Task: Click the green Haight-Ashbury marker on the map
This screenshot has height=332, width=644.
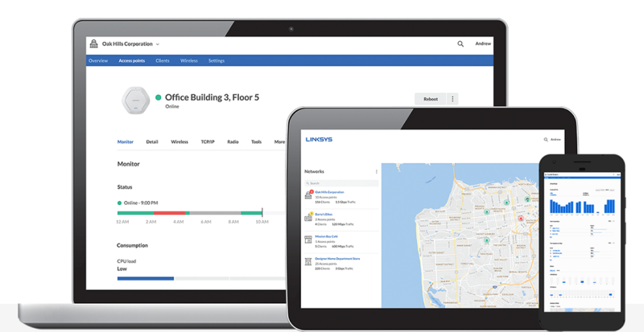Action: point(487,240)
